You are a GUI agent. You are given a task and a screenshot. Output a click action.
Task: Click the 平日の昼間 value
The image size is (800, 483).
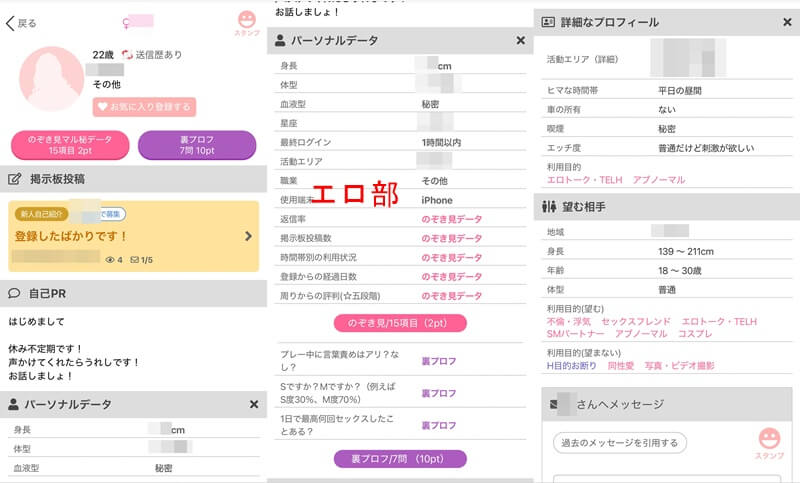pyautogui.click(x=680, y=91)
